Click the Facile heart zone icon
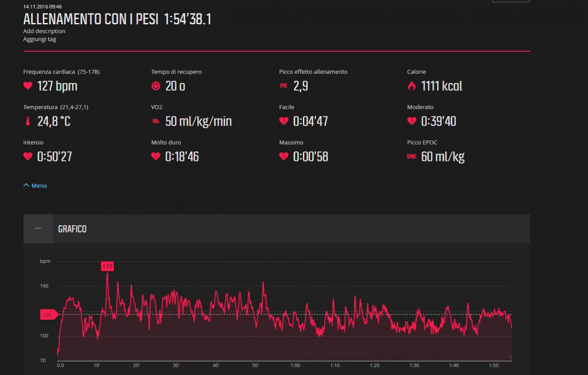The height and width of the screenshot is (375, 588). (x=284, y=121)
